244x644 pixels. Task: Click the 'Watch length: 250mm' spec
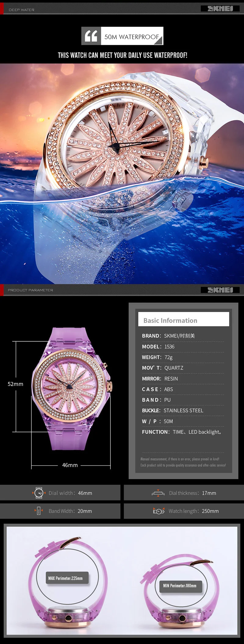[x=194, y=511]
